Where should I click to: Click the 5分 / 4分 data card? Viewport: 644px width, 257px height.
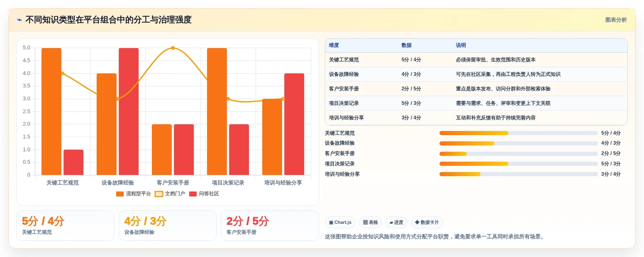click(65, 225)
